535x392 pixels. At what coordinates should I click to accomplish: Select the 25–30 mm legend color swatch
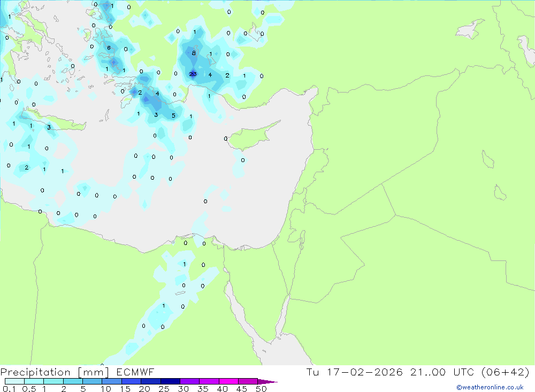point(170,381)
